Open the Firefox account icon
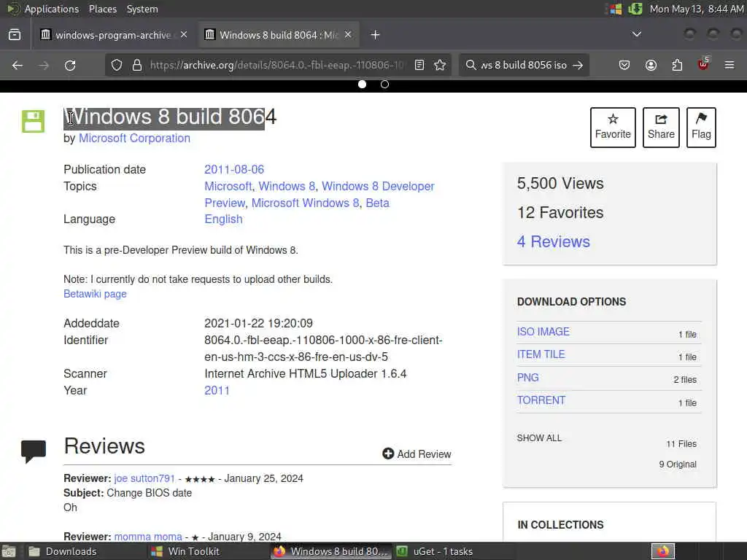The width and height of the screenshot is (747, 560). (x=651, y=65)
